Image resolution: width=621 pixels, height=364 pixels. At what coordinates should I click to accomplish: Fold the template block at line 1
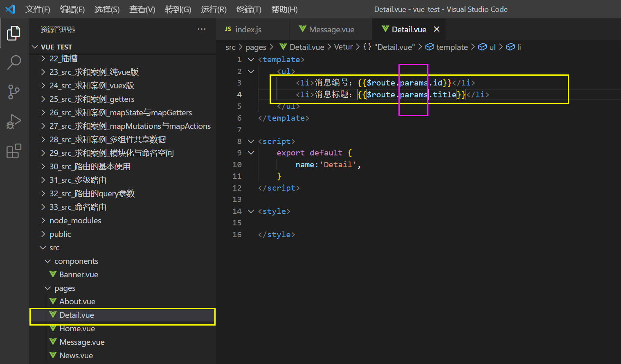251,59
